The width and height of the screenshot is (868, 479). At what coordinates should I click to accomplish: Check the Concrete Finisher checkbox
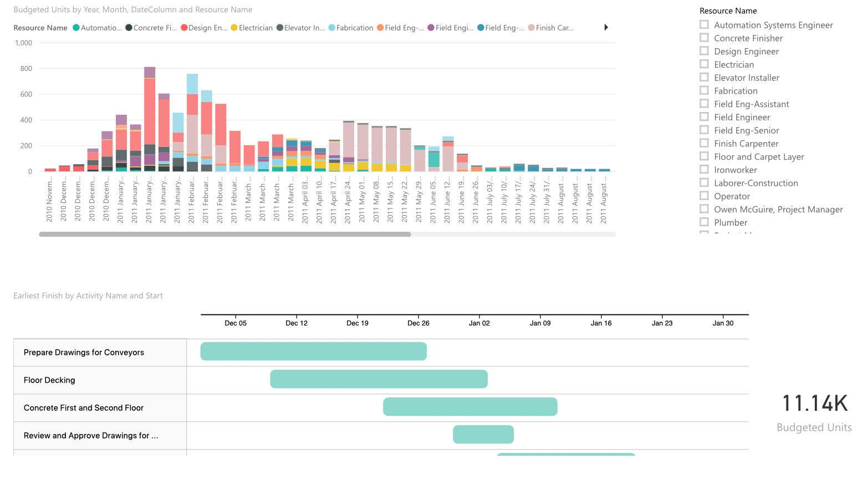point(704,38)
